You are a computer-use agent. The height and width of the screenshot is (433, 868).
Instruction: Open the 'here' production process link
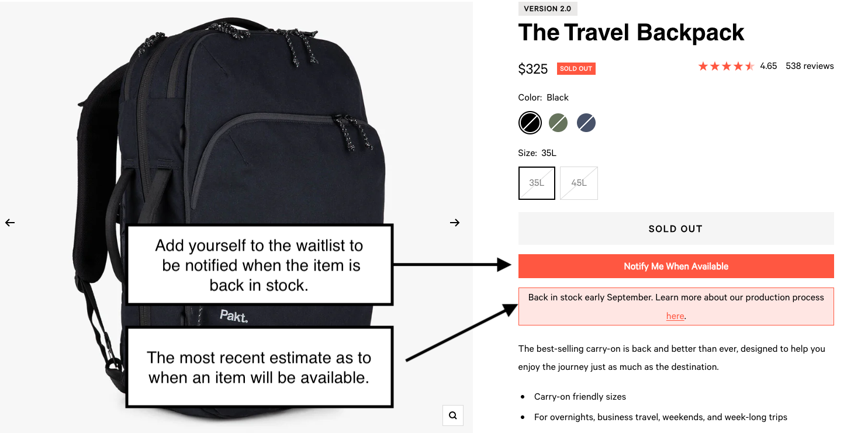pyautogui.click(x=675, y=316)
